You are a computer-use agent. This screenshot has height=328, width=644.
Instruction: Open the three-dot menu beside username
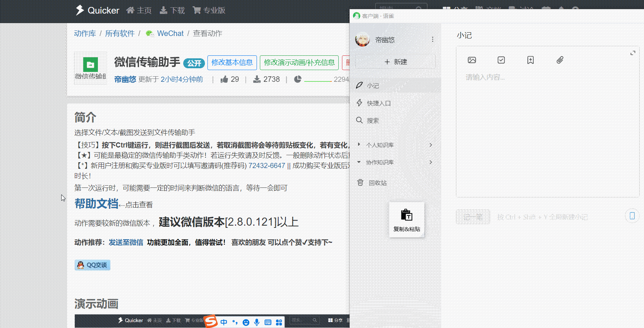point(433,39)
